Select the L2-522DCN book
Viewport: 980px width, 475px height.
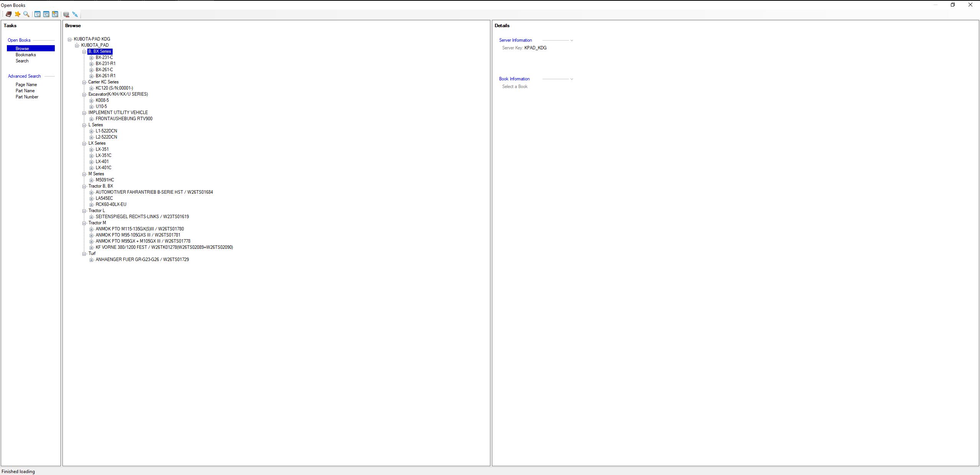pyautogui.click(x=106, y=137)
